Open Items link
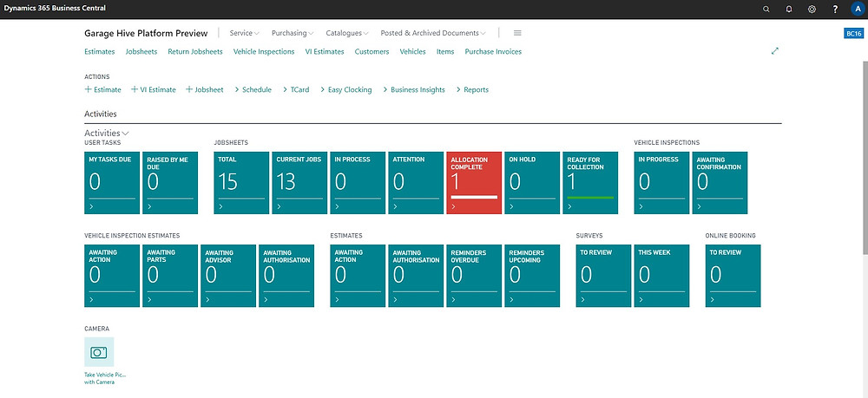868x398 pixels. [445, 51]
